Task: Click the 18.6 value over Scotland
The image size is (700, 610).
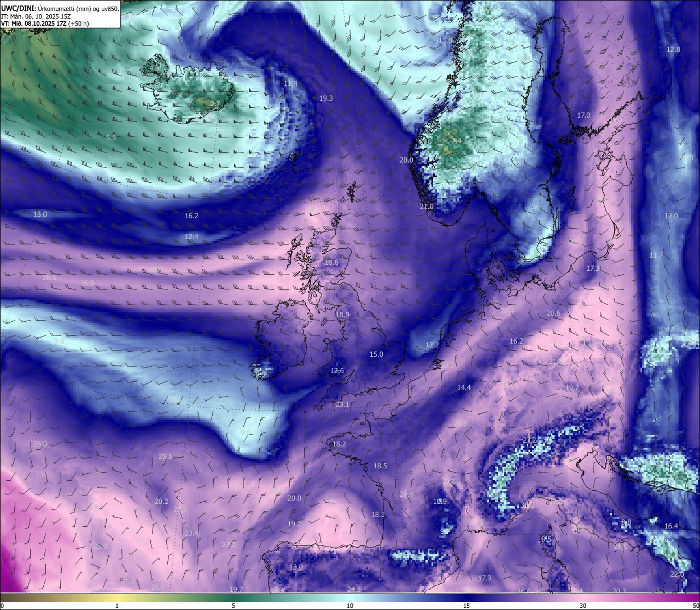Action: (331, 262)
